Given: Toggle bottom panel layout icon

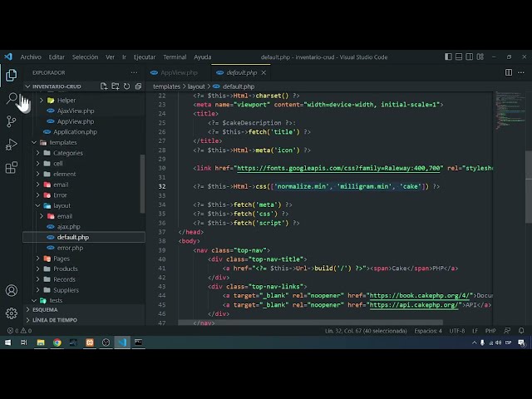Looking at the screenshot, I should pos(459,57).
